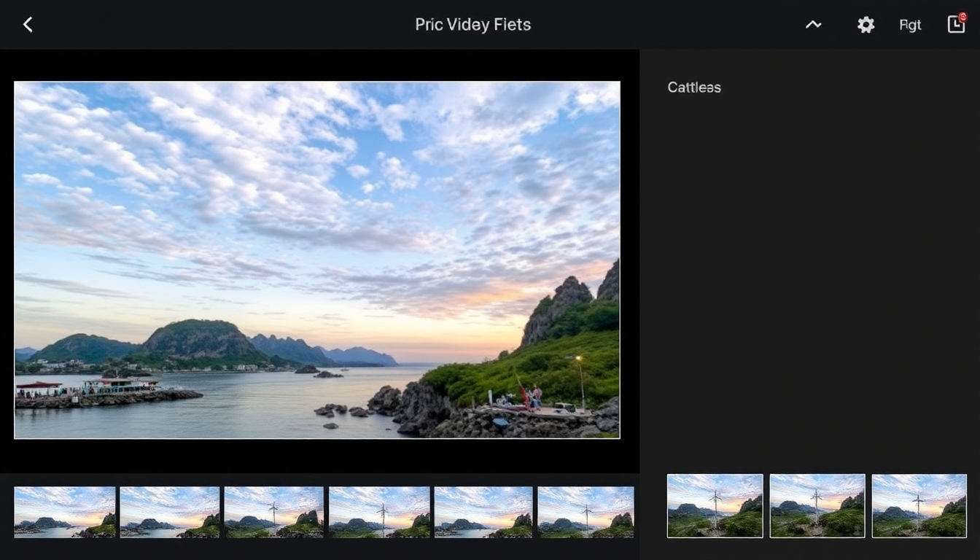Select the third filmstrip thumbnail
The width and height of the screenshot is (980, 560).
[273, 512]
